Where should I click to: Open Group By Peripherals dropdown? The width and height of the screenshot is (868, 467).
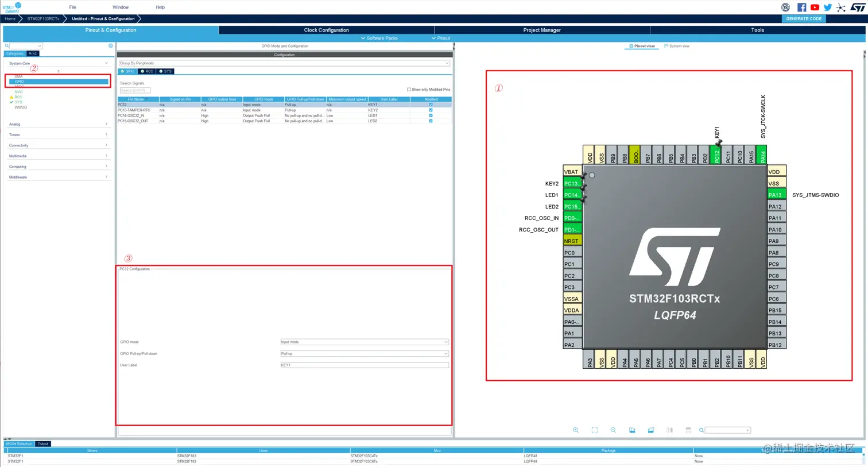284,63
